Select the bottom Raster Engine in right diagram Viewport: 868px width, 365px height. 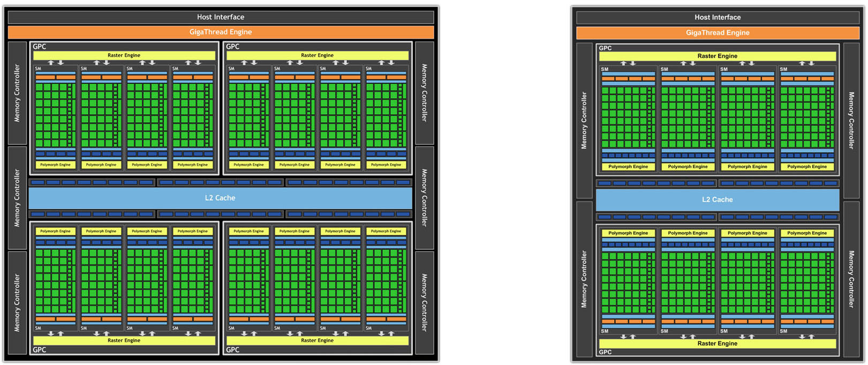tap(717, 344)
